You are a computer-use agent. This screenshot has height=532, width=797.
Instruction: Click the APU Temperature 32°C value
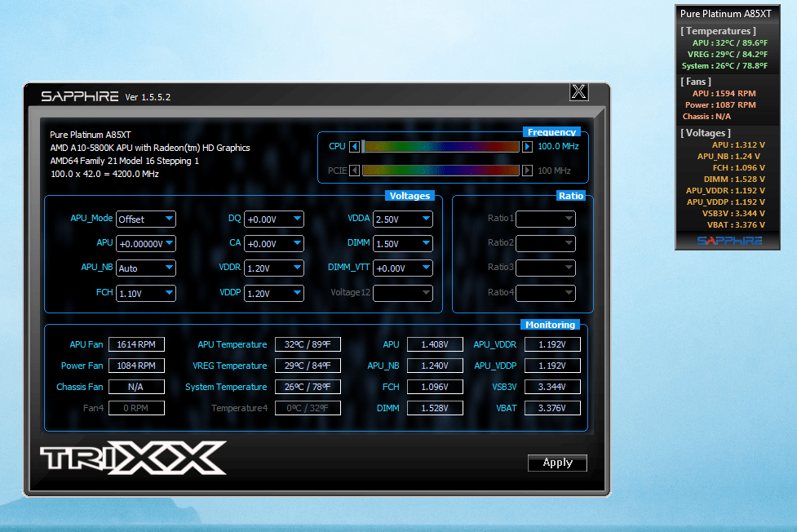click(x=308, y=344)
